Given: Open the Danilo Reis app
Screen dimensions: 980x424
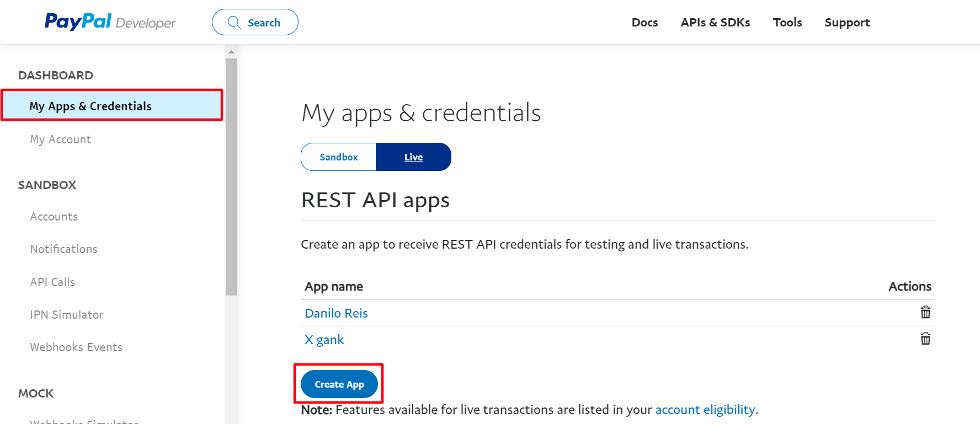Looking at the screenshot, I should [x=336, y=313].
